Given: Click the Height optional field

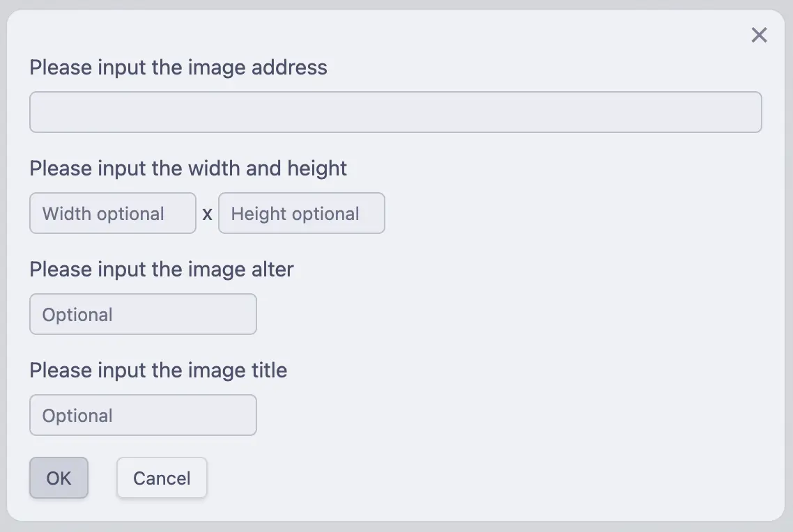Looking at the screenshot, I should (x=301, y=213).
